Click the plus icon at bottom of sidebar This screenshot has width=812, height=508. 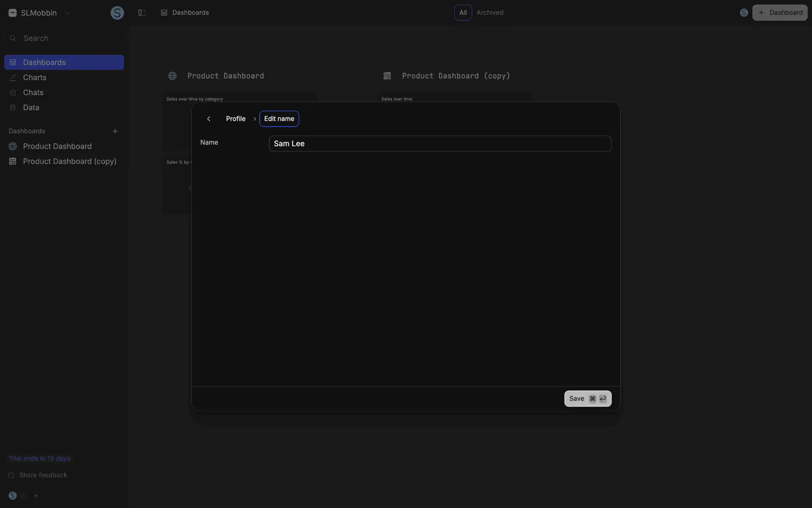click(36, 496)
